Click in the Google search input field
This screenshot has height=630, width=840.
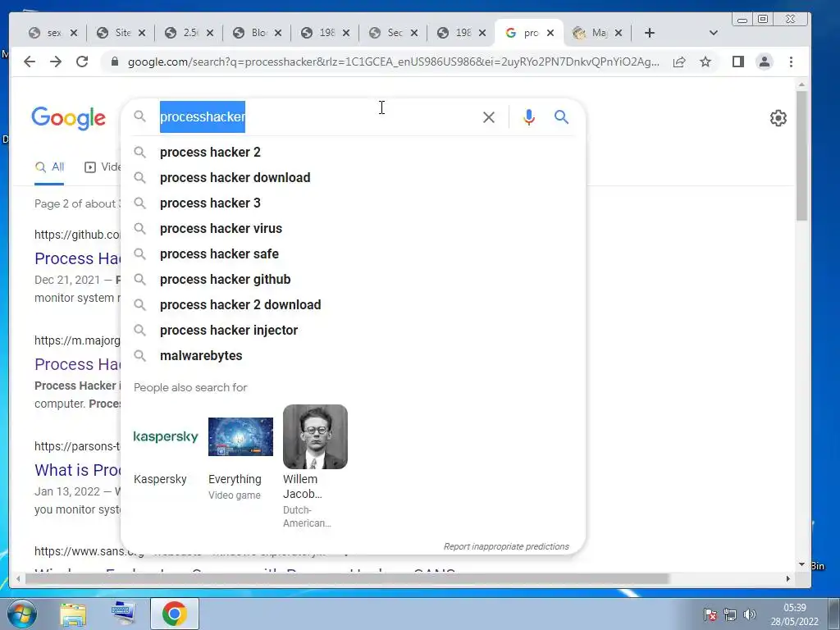[x=316, y=116]
